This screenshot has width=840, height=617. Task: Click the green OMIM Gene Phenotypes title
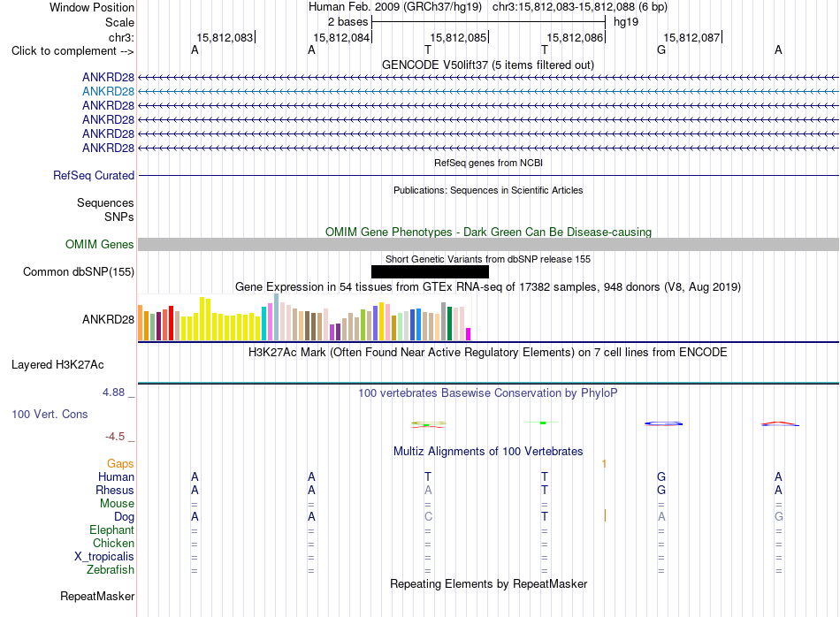(x=488, y=232)
